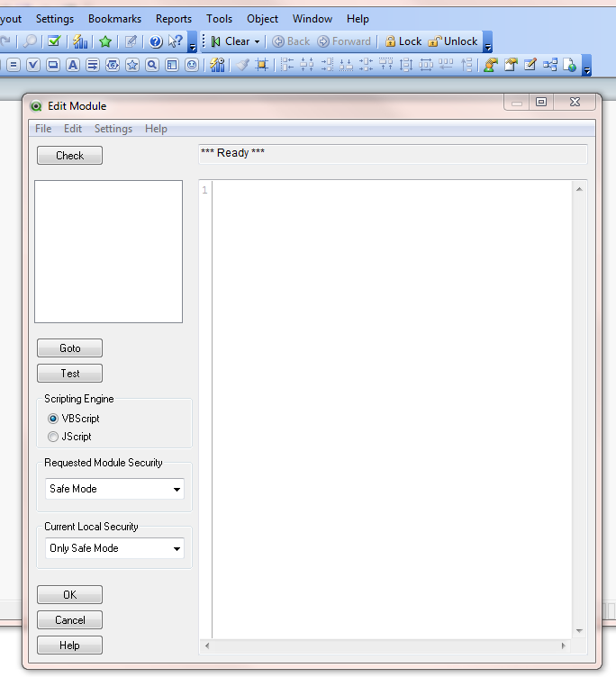The height and width of the screenshot is (677, 616).
Task: Click the OK button
Action: tap(69, 595)
